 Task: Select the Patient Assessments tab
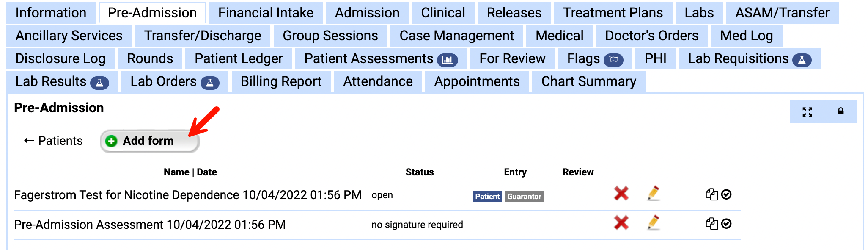(381, 58)
